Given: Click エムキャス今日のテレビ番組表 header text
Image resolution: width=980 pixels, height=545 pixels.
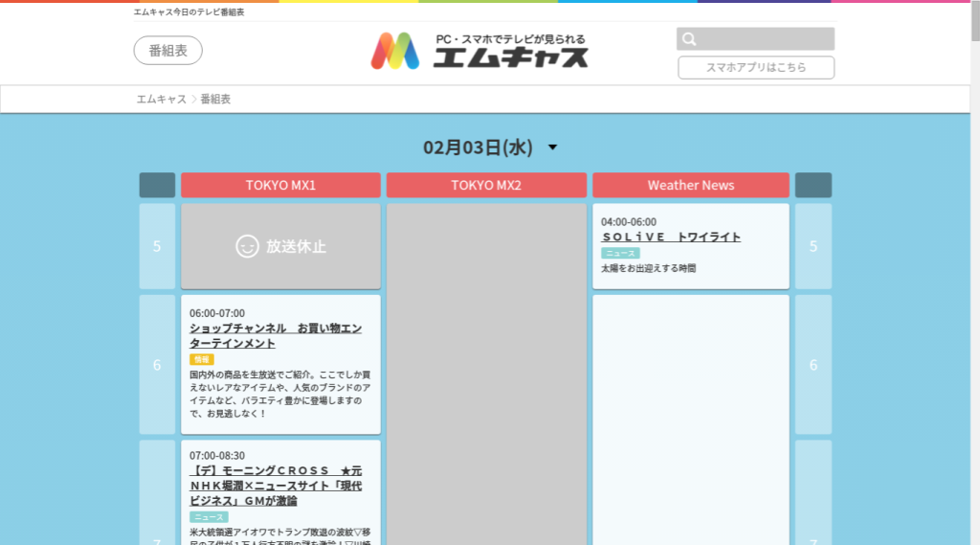Looking at the screenshot, I should coord(189,11).
